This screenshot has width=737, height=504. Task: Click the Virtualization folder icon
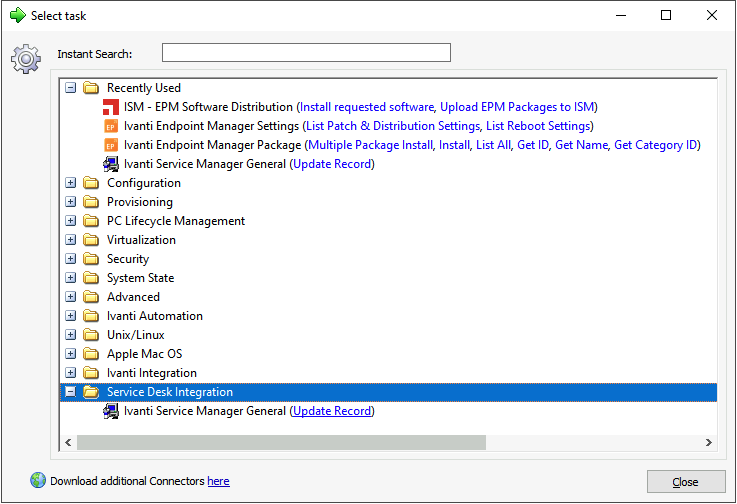pos(91,240)
